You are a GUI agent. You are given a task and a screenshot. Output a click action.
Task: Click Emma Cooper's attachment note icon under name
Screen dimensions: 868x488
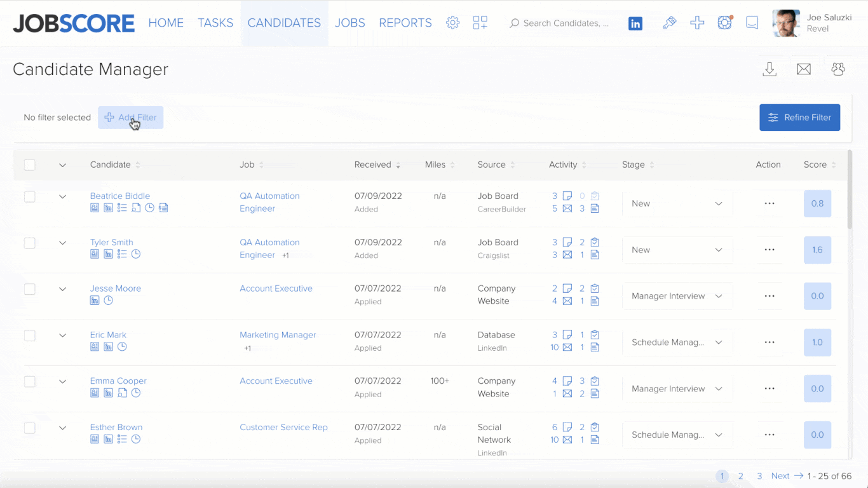[x=122, y=393]
